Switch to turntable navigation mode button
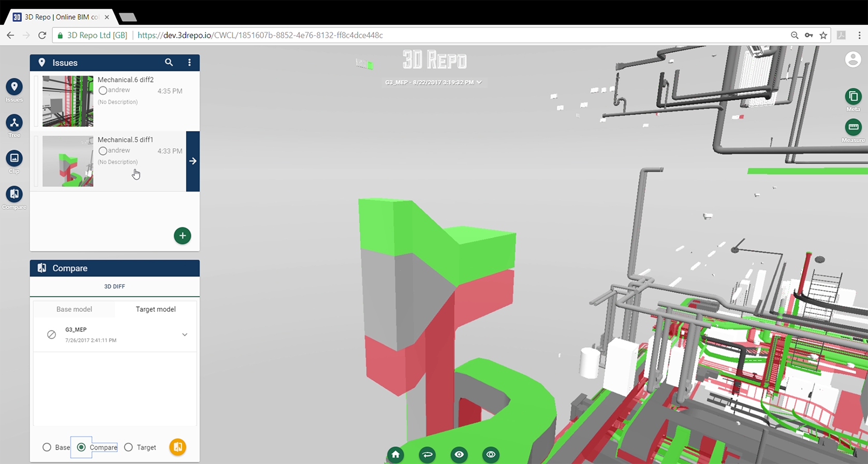The height and width of the screenshot is (464, 868). 427,455
